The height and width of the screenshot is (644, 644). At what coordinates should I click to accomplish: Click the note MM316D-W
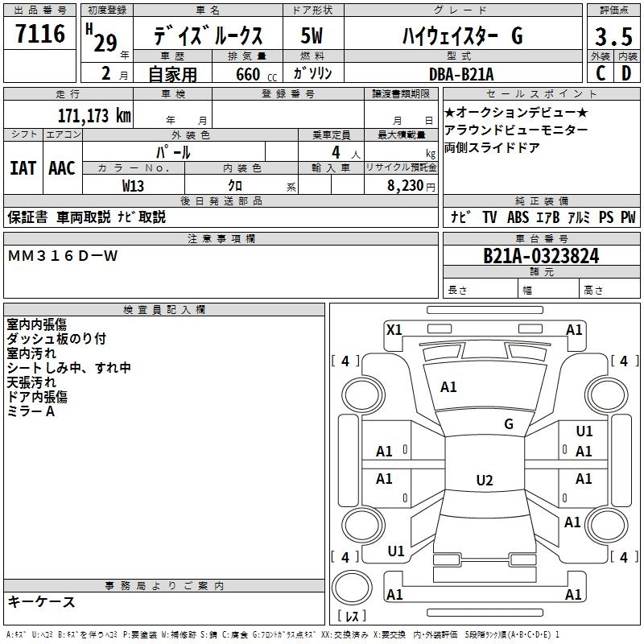(63, 256)
